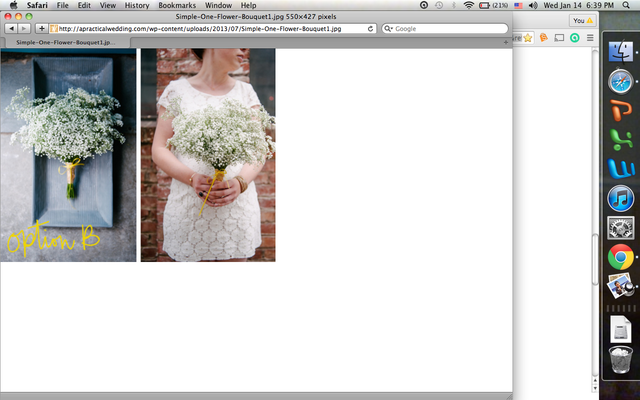Click the battery status indicator
Image resolution: width=640 pixels, height=400 pixels.
[x=493, y=5]
